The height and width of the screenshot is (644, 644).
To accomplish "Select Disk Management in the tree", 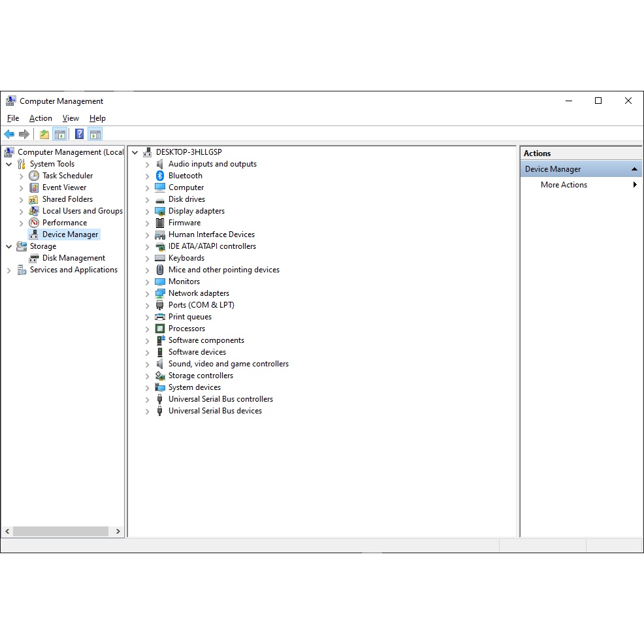I will (73, 258).
